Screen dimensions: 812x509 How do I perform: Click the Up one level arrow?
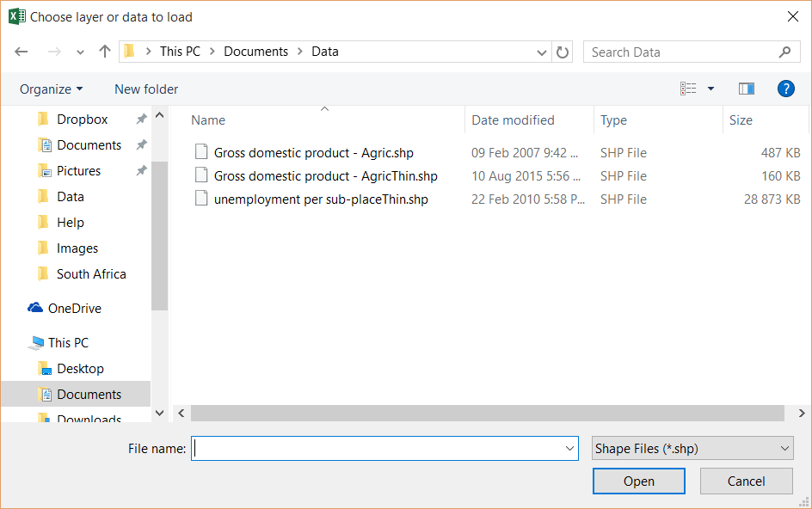[x=105, y=52]
